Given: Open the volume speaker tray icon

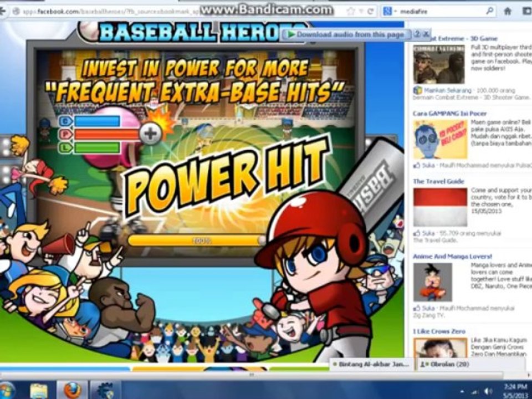Looking at the screenshot, I should [x=489, y=392].
